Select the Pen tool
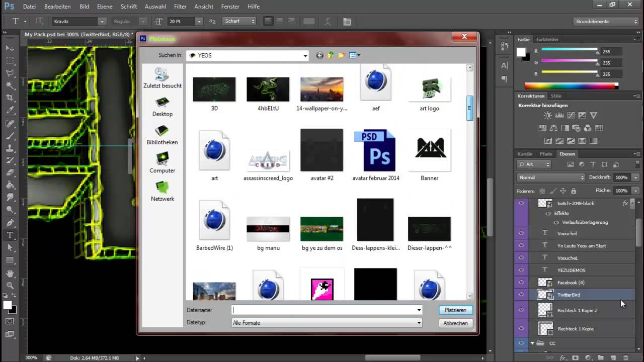Image resolution: width=644 pixels, height=362 pixels. pyautogui.click(x=10, y=223)
